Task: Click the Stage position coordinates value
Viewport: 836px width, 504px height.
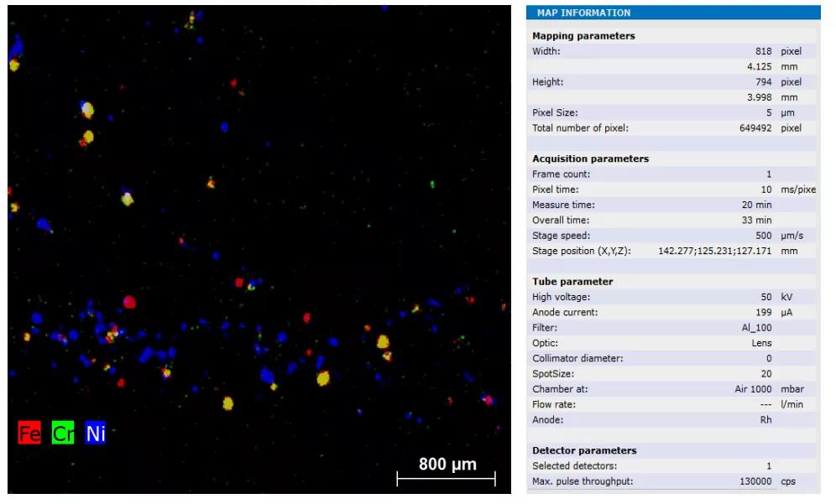Action: [x=714, y=251]
